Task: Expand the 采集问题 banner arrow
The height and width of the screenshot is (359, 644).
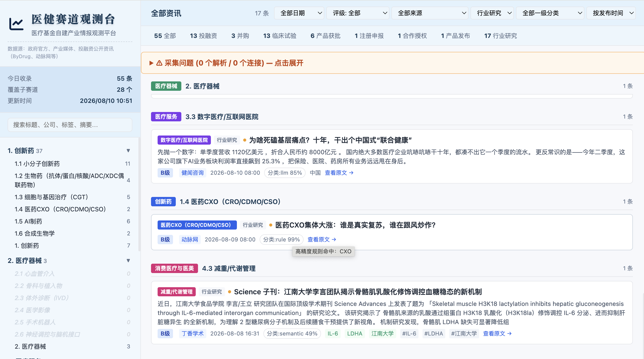Action: [152, 63]
